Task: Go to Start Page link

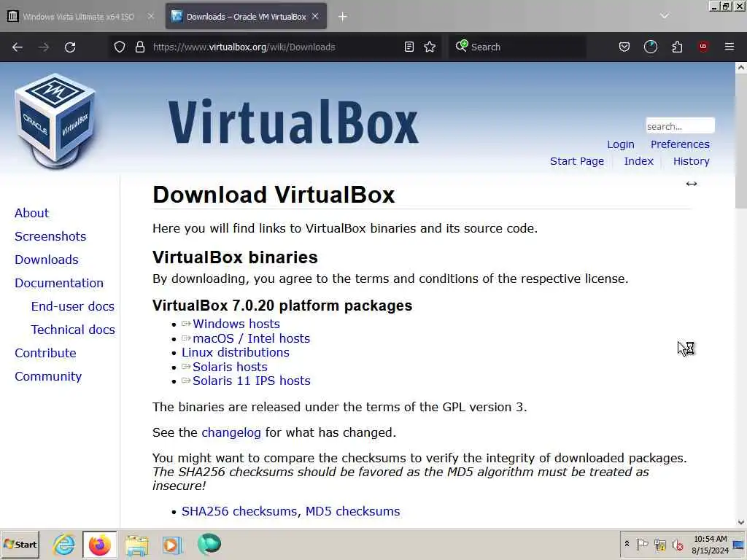Action: point(577,161)
